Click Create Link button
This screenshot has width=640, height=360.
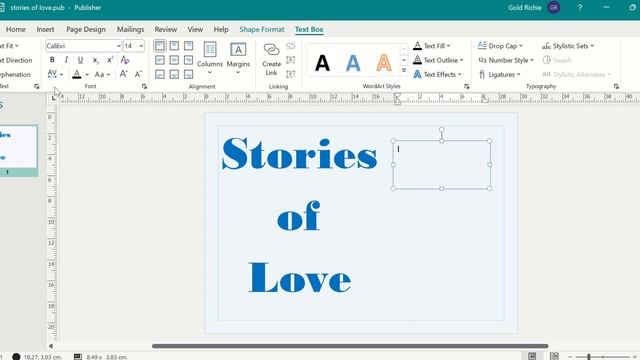pos(271,60)
